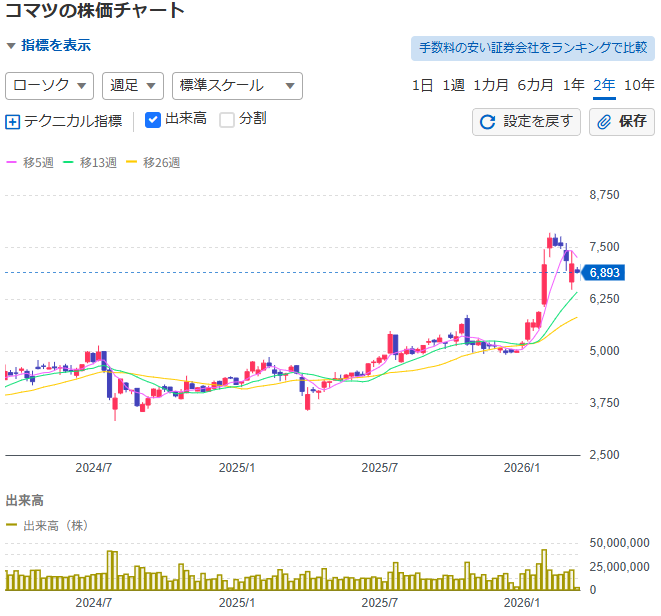Viewport: 661px width, 616px height.
Task: Open the 週足 interval dropdown
Action: tap(133, 86)
